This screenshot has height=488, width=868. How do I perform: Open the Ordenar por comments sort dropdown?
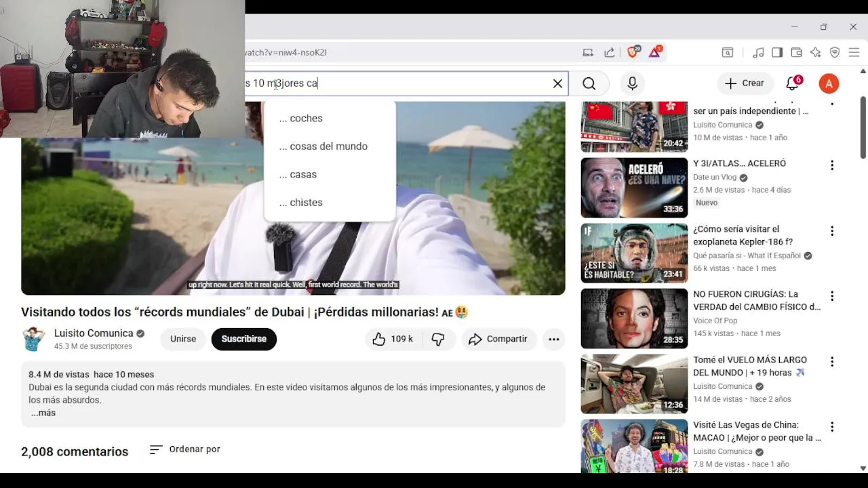(185, 449)
